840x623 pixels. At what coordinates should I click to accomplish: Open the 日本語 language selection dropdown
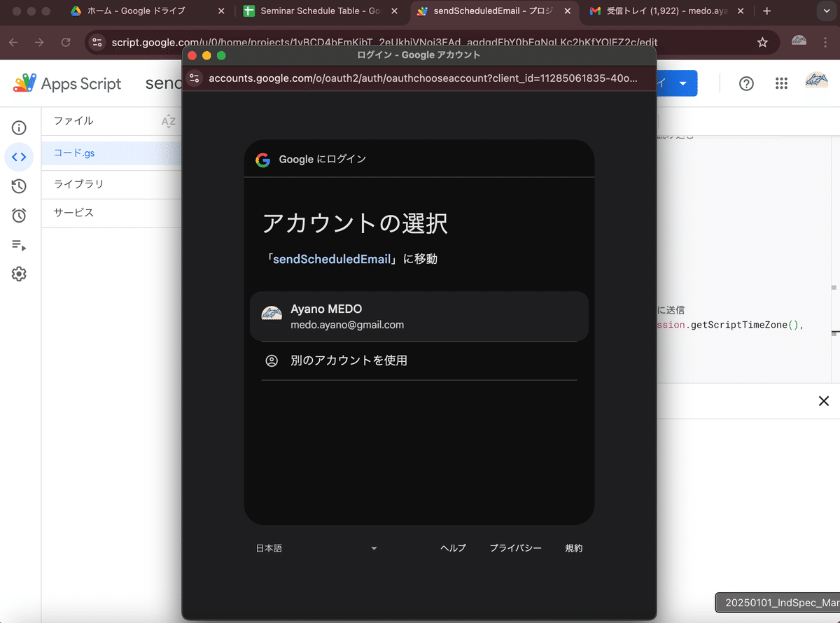[x=318, y=548]
